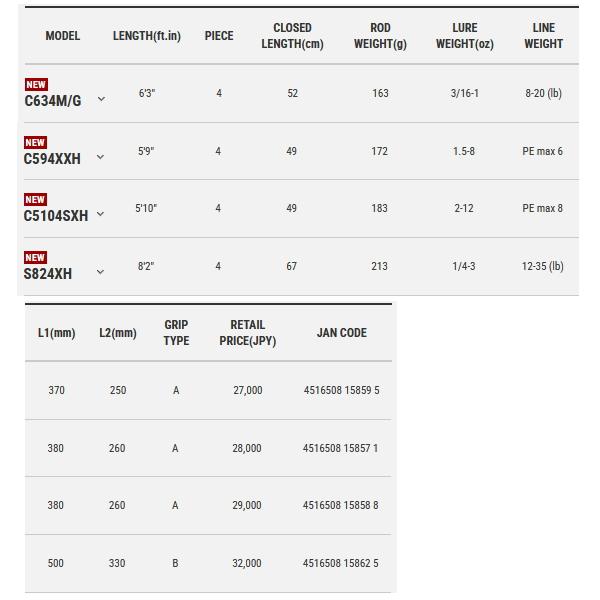This screenshot has height=600, width=600.
Task: Click NEW badge above S824XH
Action: click(35, 258)
